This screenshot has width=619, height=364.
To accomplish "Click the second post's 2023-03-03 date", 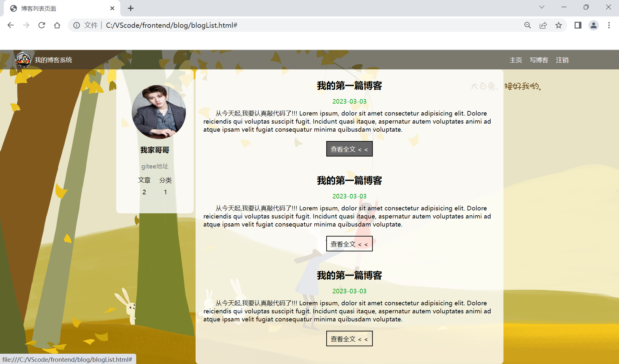I will pos(350,196).
